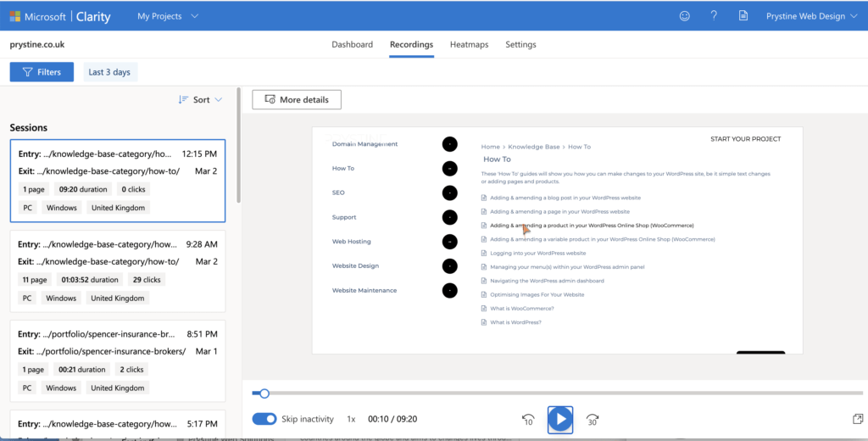Switch to the Heatmaps tab
Viewport: 868px width, 441px height.
(469, 44)
